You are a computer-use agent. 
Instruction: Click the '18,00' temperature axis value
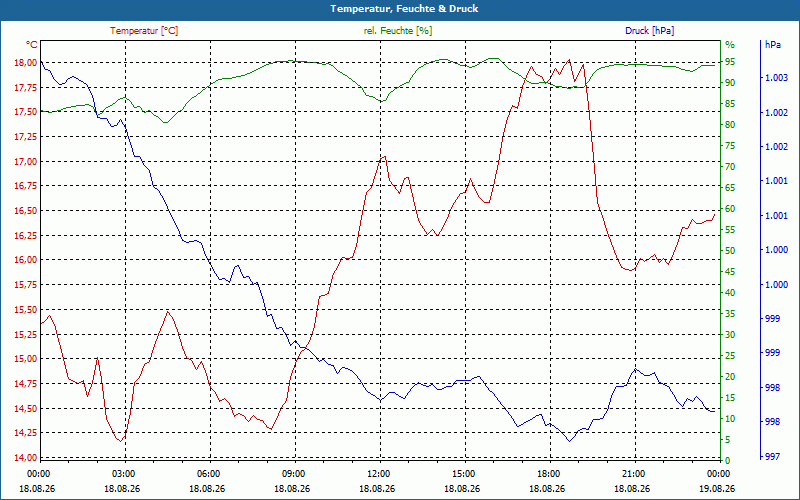point(27,63)
